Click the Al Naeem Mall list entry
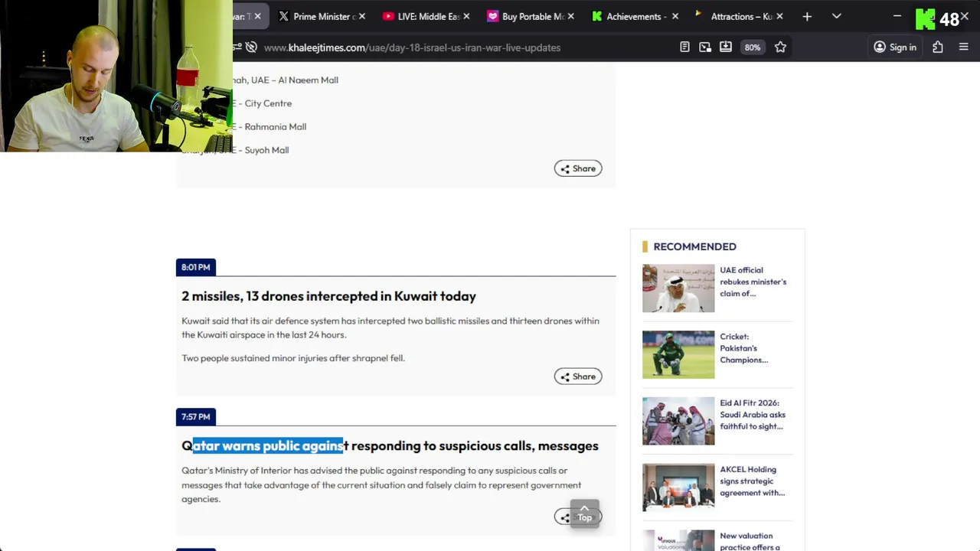 pos(285,80)
